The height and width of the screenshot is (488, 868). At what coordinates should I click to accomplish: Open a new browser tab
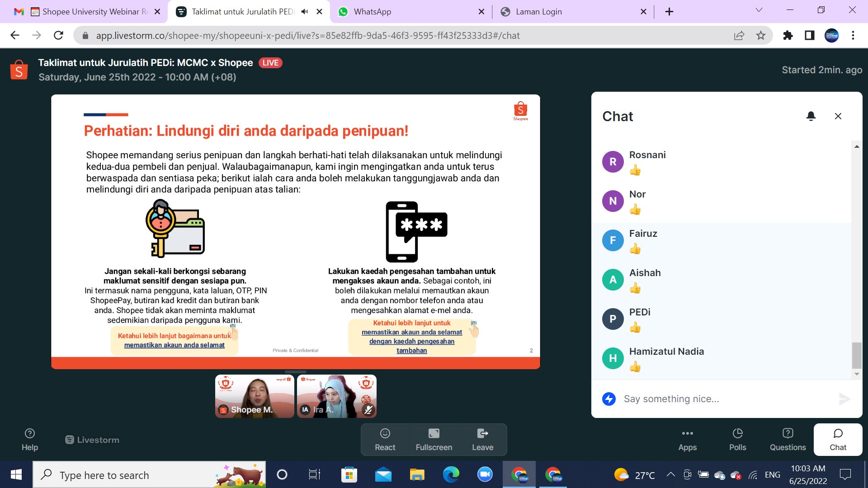(670, 12)
